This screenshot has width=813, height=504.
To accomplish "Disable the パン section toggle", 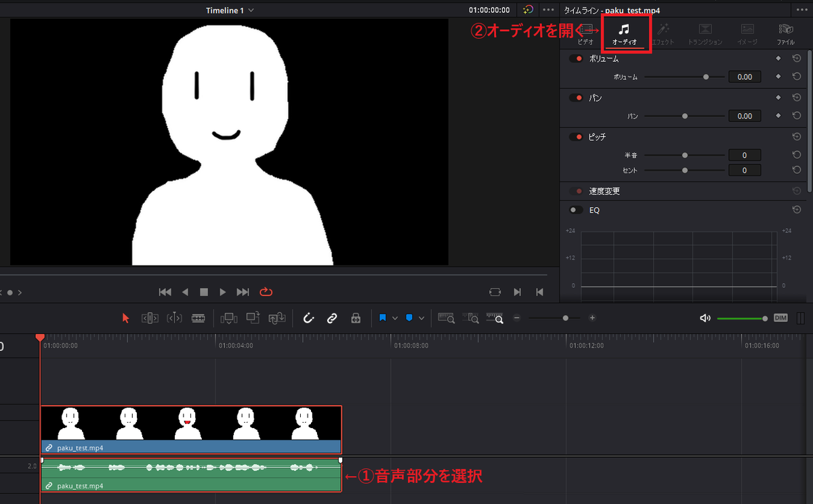I will 577,98.
